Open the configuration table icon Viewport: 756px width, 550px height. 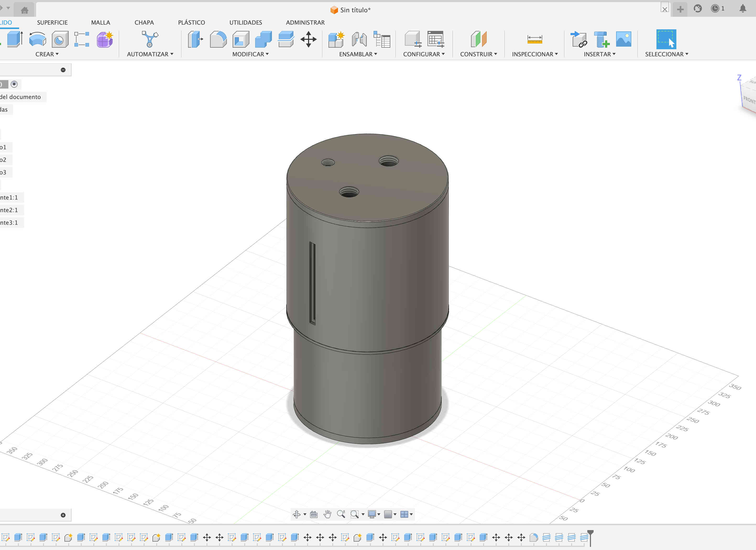(x=436, y=39)
